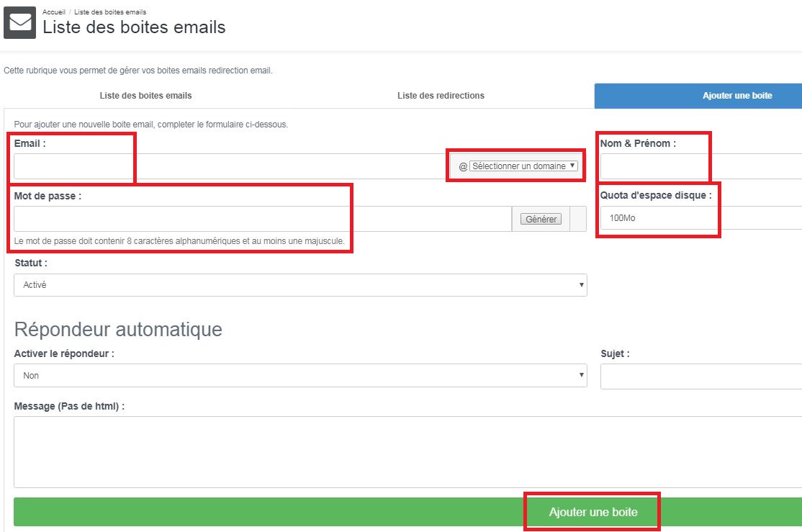Viewport: 802px width, 532px height.
Task: Click the envelope mailbox icon in header
Action: 20,22
